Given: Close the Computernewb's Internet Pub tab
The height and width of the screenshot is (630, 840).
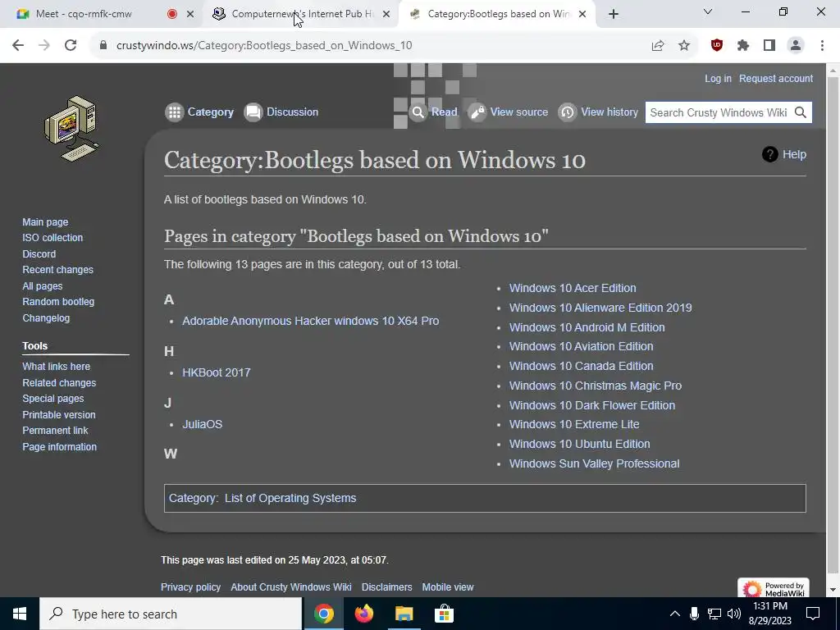Looking at the screenshot, I should (x=386, y=14).
